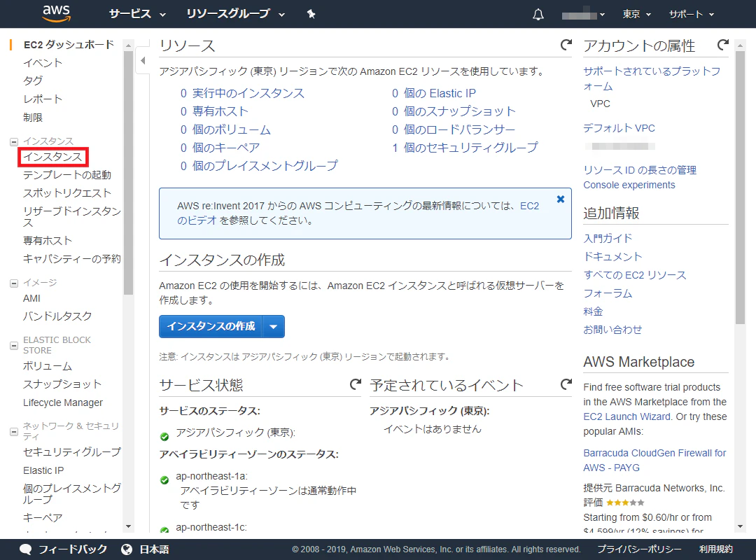This screenshot has height=560, width=756.
Task: Open リザーブドインスタンス in sidebar
Action: pyautogui.click(x=72, y=216)
